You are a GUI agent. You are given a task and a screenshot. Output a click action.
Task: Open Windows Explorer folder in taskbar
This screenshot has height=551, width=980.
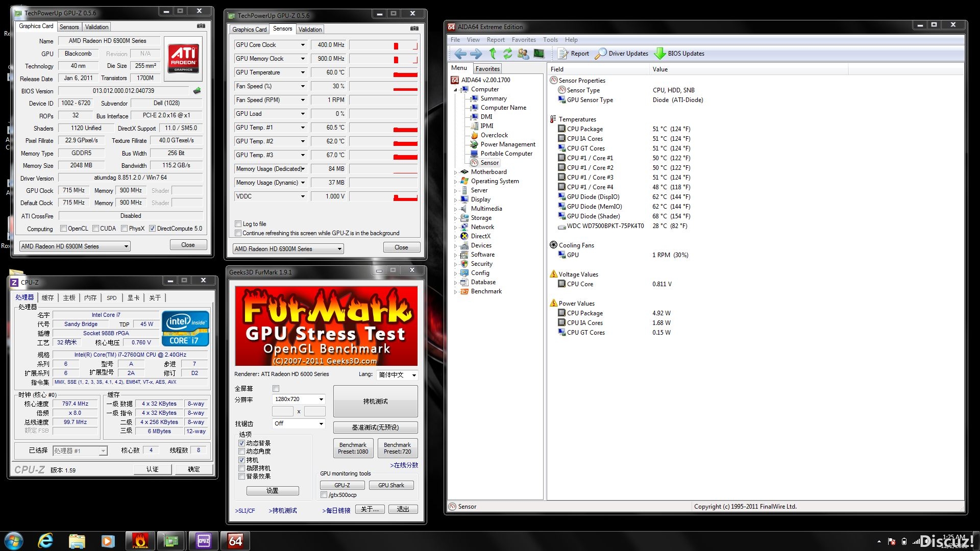coord(77,541)
